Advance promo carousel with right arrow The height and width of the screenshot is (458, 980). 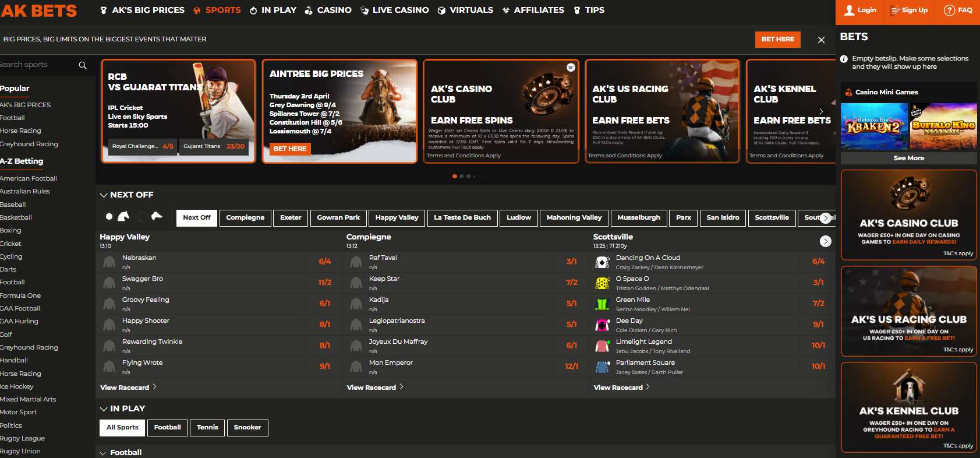coord(821,111)
